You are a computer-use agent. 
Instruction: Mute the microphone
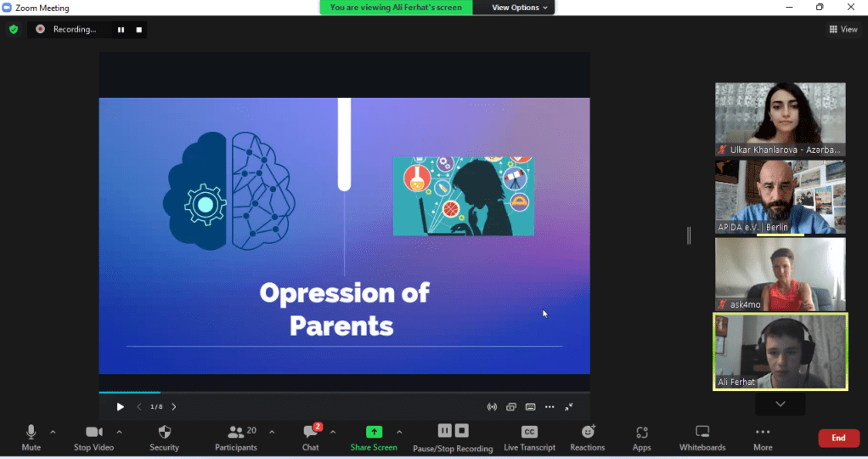(x=31, y=437)
